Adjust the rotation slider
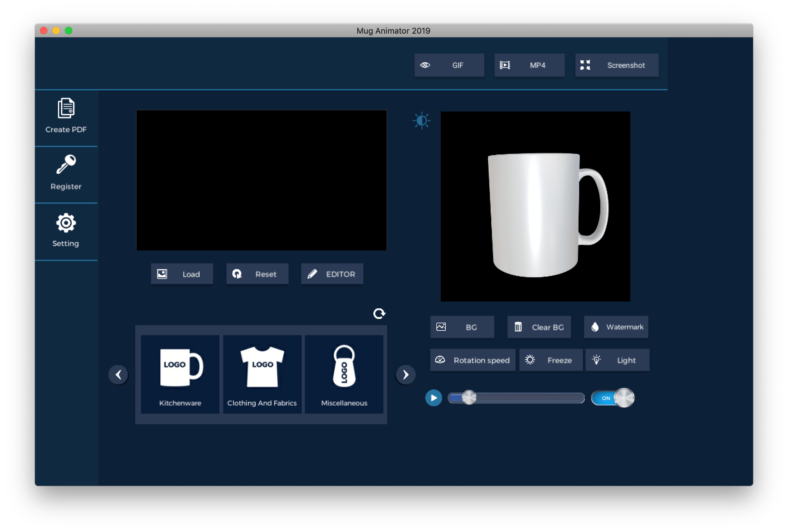788x532 pixels. pos(469,398)
